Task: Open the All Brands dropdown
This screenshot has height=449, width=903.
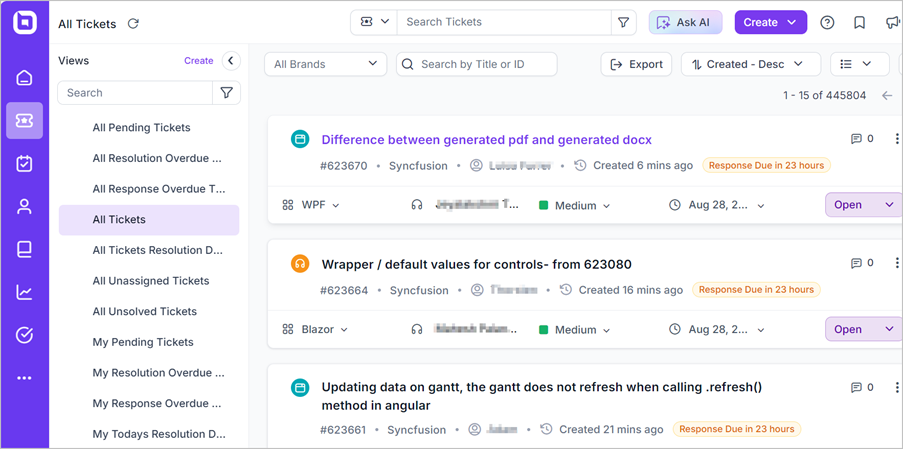Action: click(x=325, y=64)
